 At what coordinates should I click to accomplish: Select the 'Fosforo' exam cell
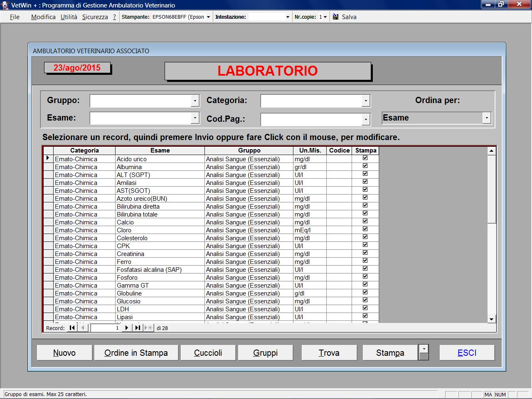160,278
